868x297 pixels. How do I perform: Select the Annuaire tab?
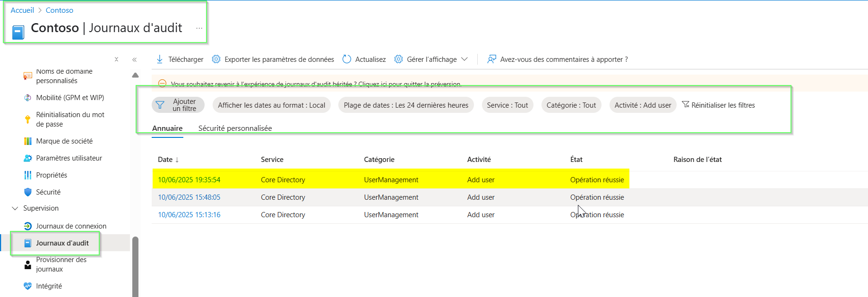pyautogui.click(x=167, y=128)
